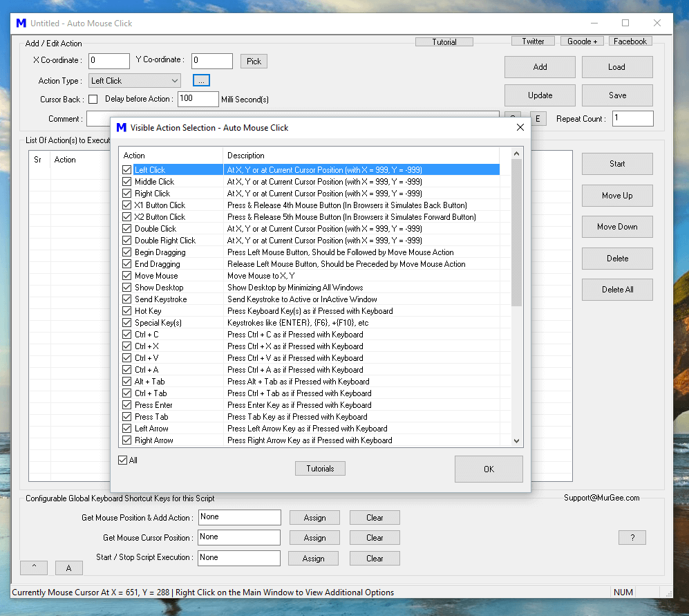Screen dimensions: 689x616
Task: Confirm selection with OK
Action: 488,468
